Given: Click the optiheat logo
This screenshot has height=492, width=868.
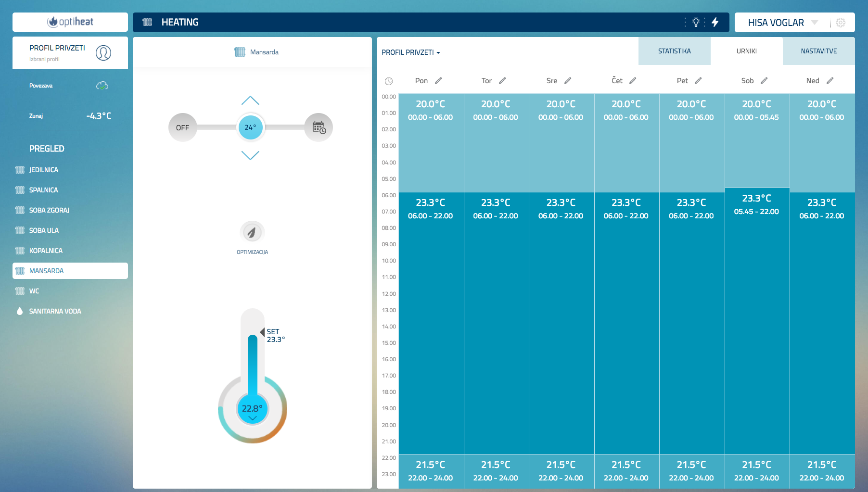Looking at the screenshot, I should (x=70, y=22).
